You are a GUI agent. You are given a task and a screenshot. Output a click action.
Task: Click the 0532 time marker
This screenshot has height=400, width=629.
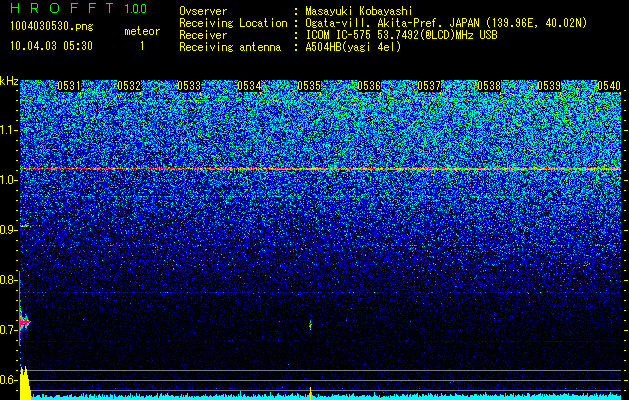(129, 86)
